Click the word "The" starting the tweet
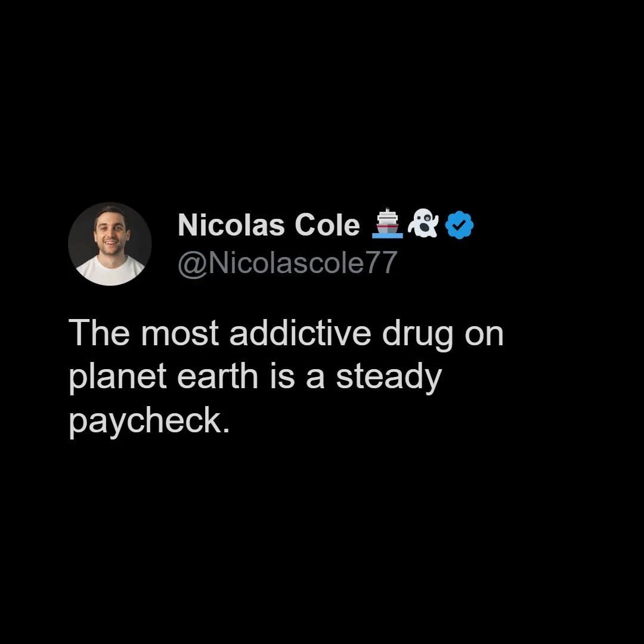This screenshot has width=644, height=644. click(99, 333)
